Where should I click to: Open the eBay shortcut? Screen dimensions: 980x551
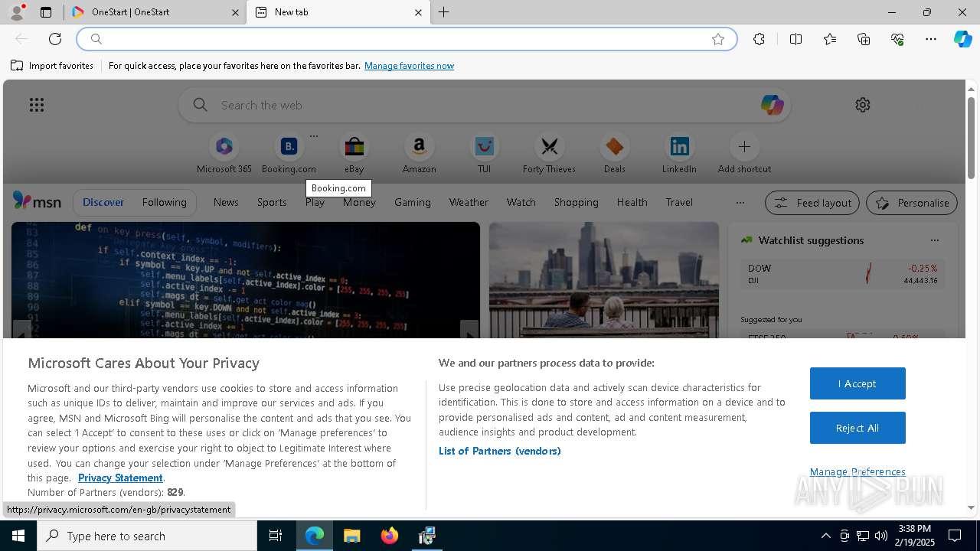click(354, 154)
